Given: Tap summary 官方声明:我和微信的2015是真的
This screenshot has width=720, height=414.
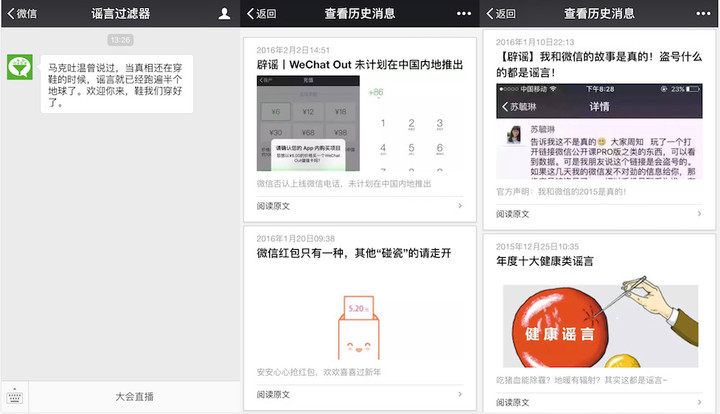Looking at the screenshot, I should (x=561, y=191).
